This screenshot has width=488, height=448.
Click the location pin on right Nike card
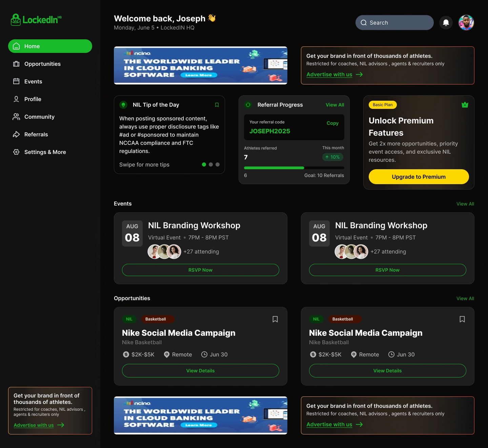[x=354, y=354]
